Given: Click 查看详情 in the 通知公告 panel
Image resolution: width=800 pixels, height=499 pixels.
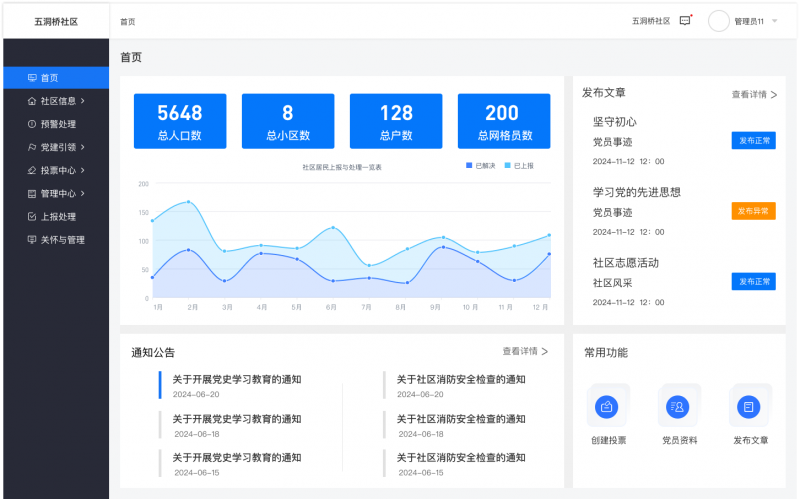Looking at the screenshot, I should [x=525, y=351].
